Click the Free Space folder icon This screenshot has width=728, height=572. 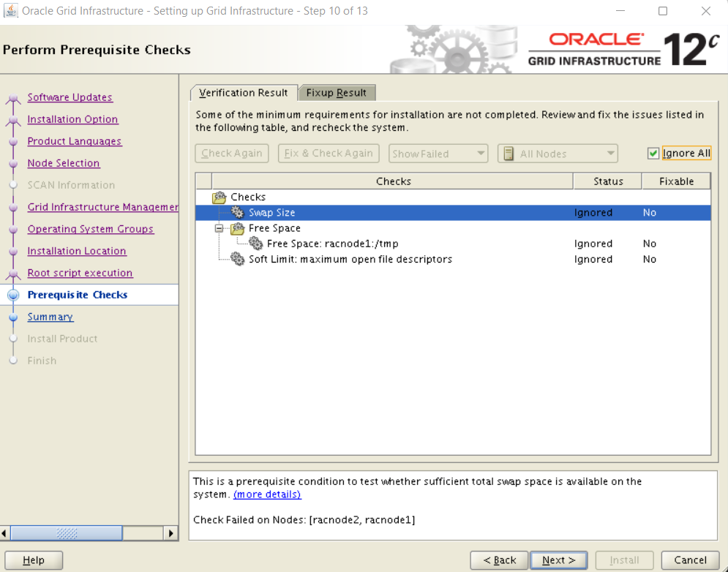coord(237,228)
